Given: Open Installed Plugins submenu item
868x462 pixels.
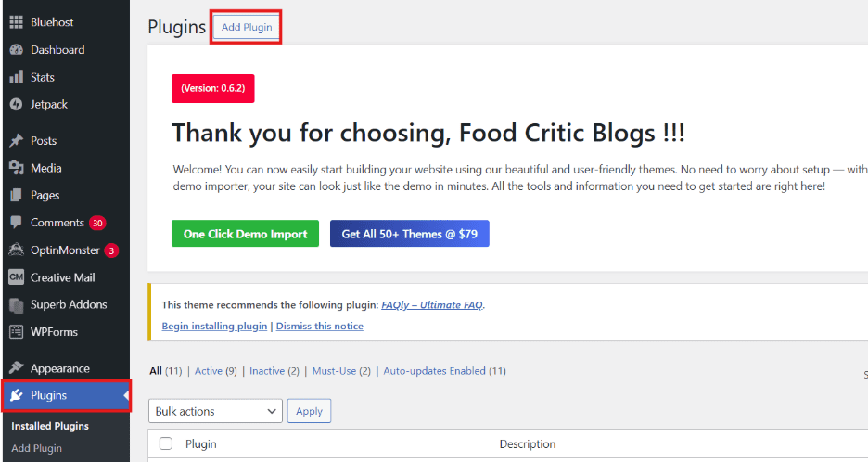Looking at the screenshot, I should 50,426.
